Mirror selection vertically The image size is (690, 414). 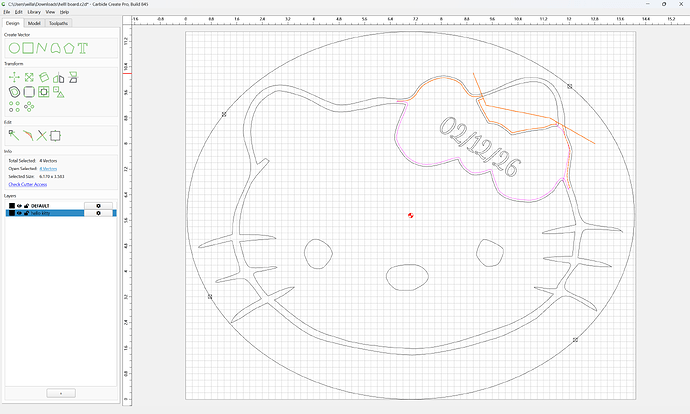tap(73, 77)
